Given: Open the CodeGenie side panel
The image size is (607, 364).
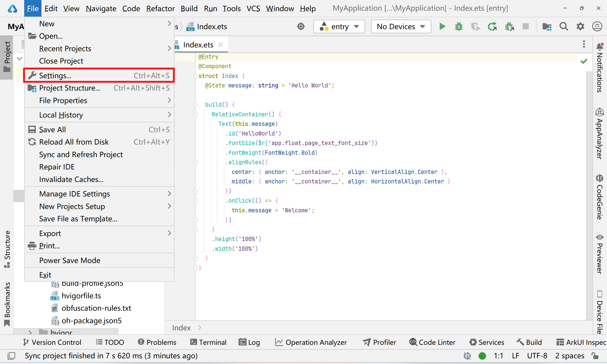Looking at the screenshot, I should [599, 197].
